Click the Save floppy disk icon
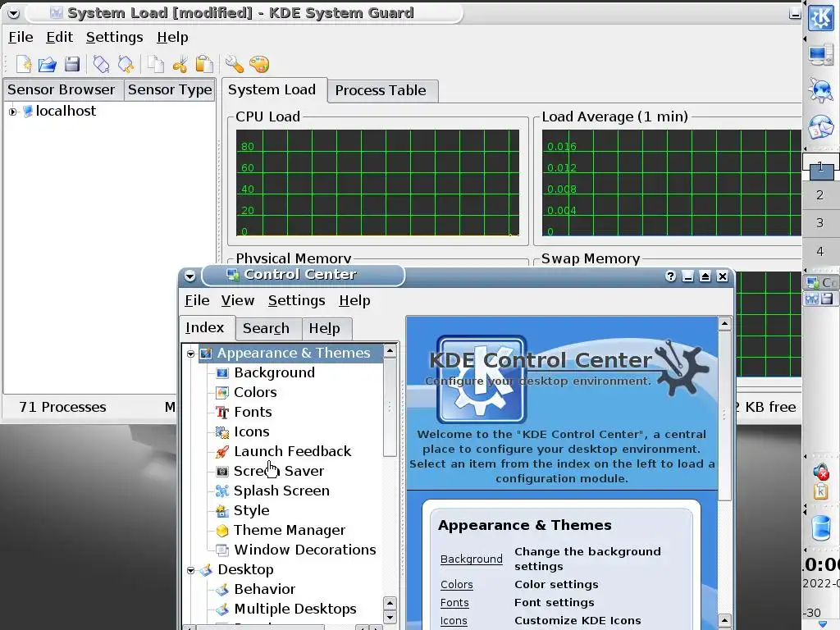 click(72, 64)
